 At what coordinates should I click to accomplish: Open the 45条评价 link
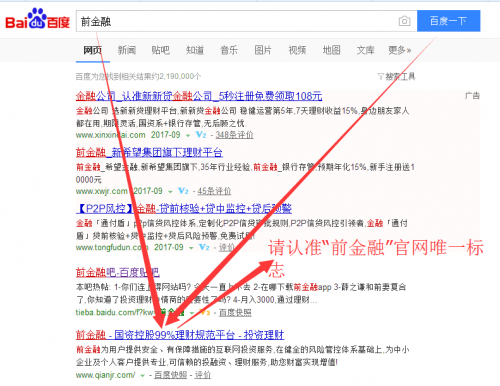pyautogui.click(x=214, y=191)
